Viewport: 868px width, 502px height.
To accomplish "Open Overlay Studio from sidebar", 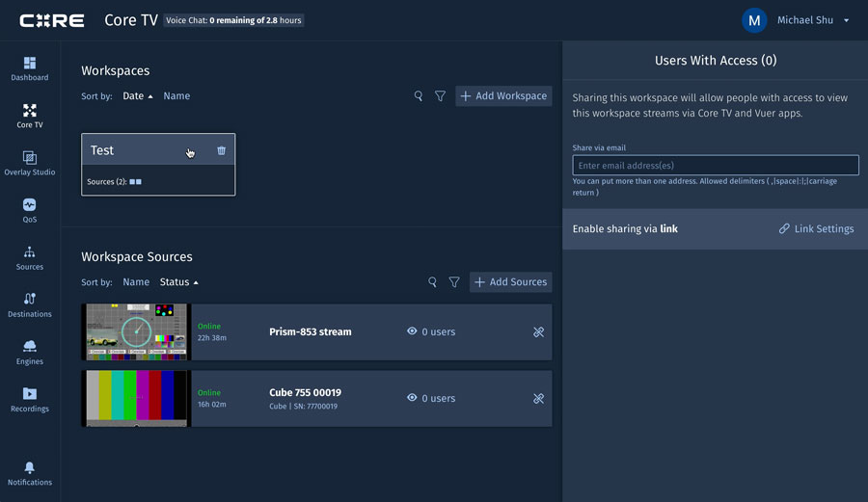I will point(30,163).
